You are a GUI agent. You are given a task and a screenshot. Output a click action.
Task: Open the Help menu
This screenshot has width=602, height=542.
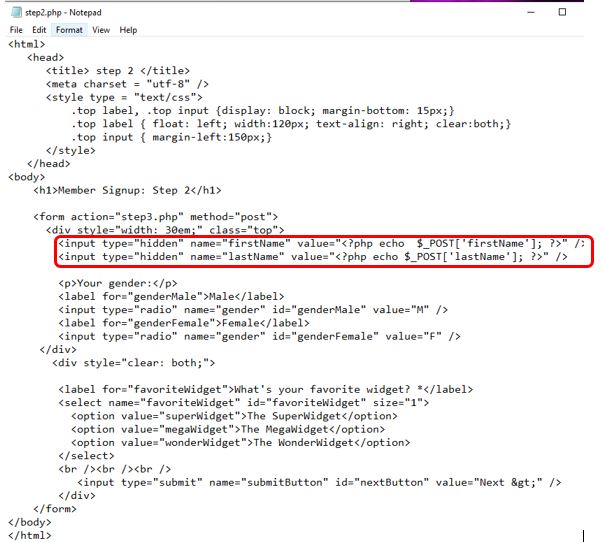(x=128, y=30)
